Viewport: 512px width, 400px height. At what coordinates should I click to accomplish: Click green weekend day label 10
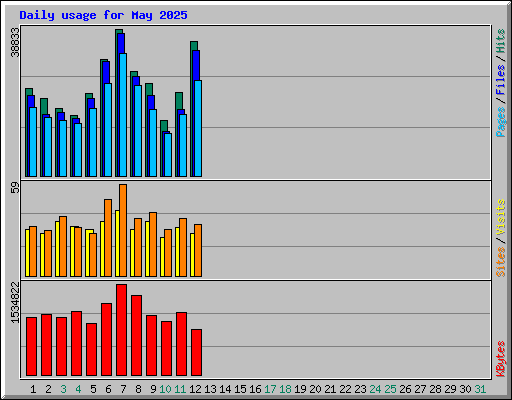click(165, 389)
